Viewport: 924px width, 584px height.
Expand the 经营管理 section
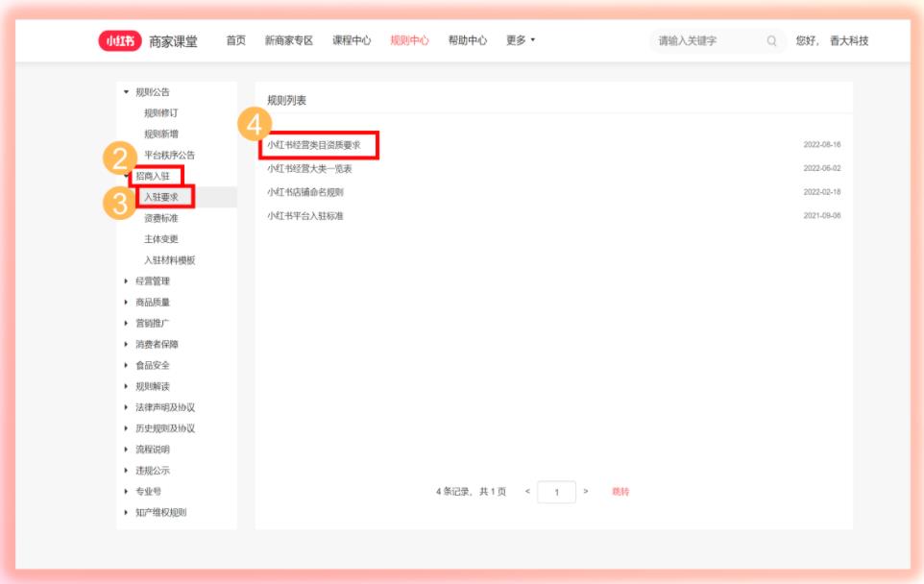152,281
